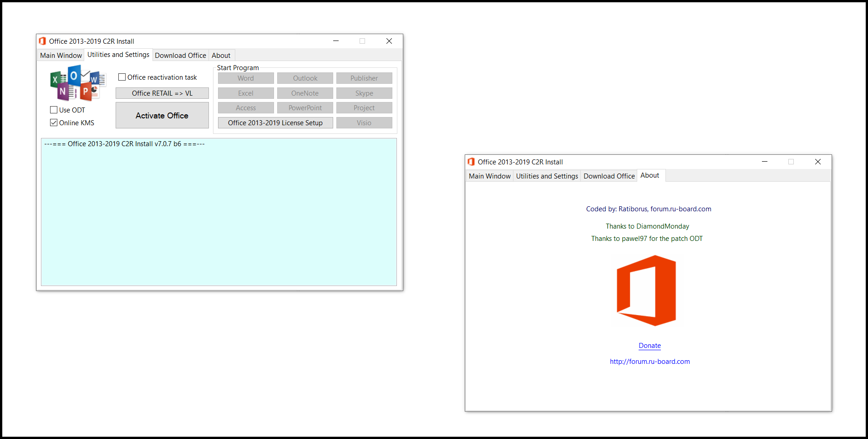Click the Office title bar icon in About window
The image size is (868, 439).
coord(471,162)
